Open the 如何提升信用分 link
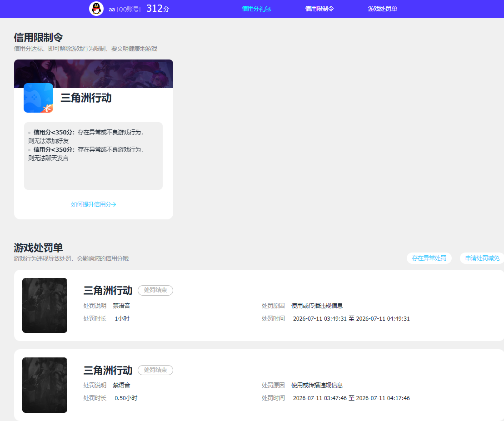504x421 pixels. pos(93,204)
